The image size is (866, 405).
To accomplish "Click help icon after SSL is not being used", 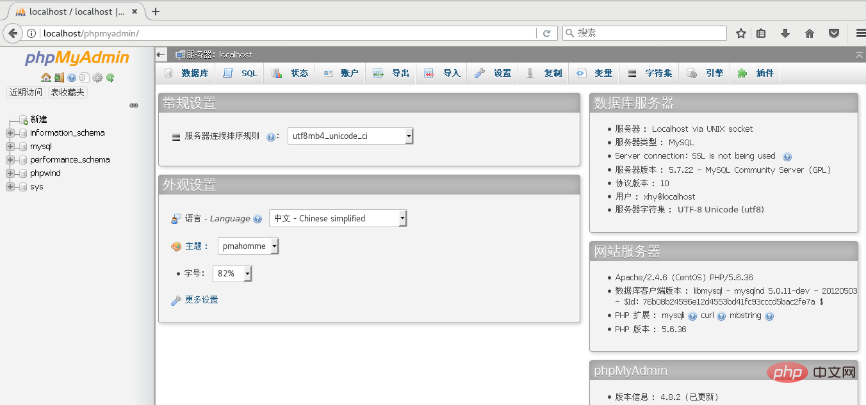I will click(x=788, y=156).
